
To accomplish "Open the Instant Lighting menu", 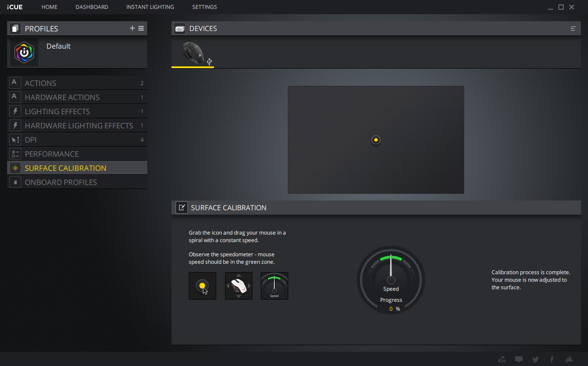I will click(150, 7).
